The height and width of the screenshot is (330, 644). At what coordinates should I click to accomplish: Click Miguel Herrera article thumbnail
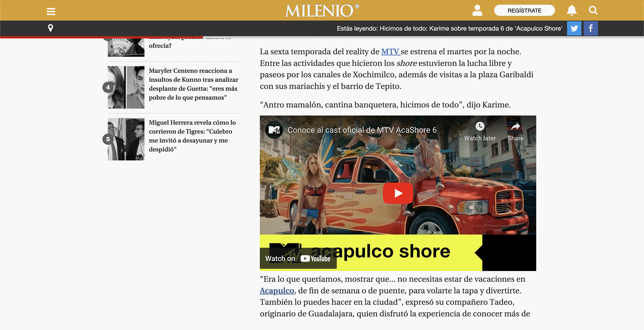[x=126, y=139]
